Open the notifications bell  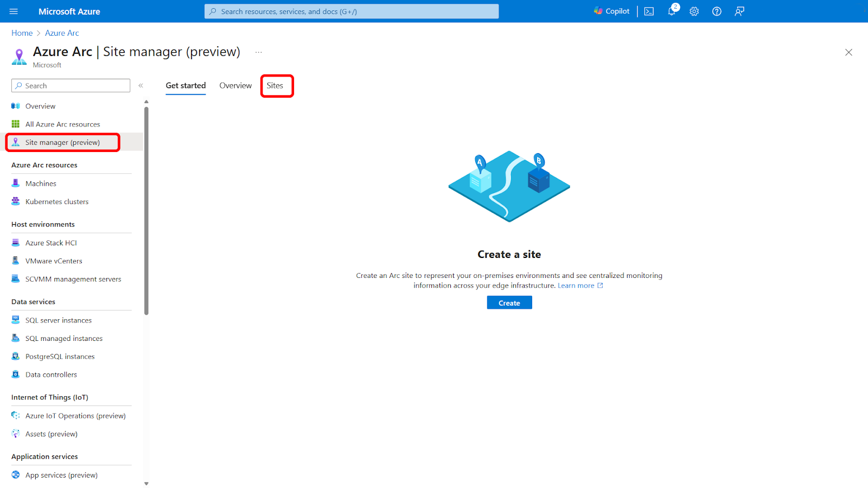coord(672,11)
